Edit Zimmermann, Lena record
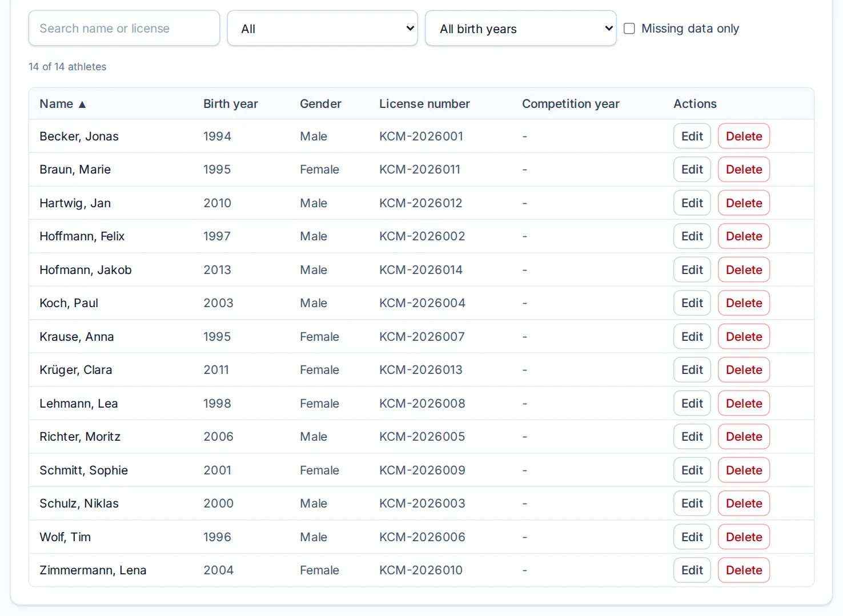 (x=692, y=570)
